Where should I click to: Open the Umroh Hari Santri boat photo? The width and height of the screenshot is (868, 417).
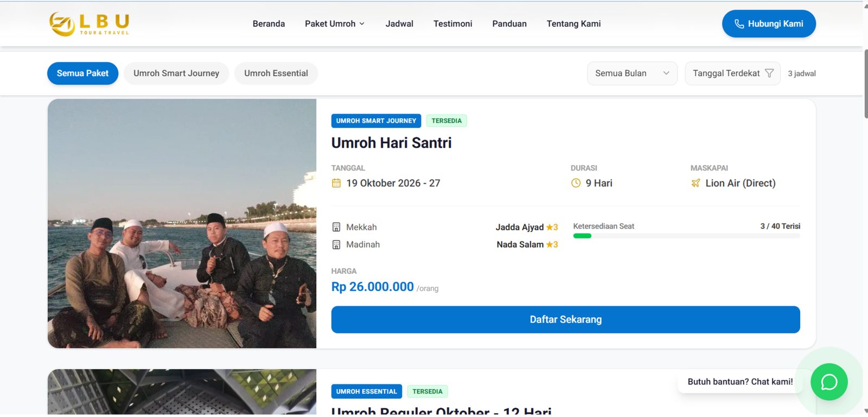coord(182,223)
